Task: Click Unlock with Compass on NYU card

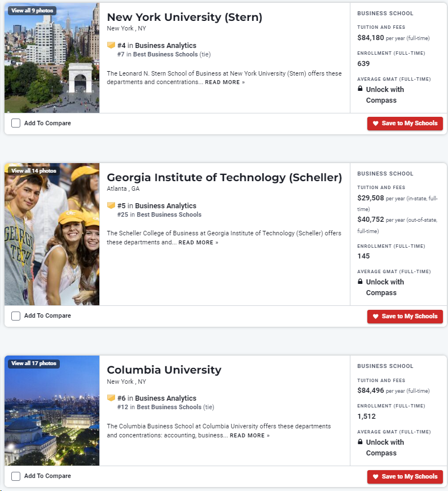Action: pos(385,95)
